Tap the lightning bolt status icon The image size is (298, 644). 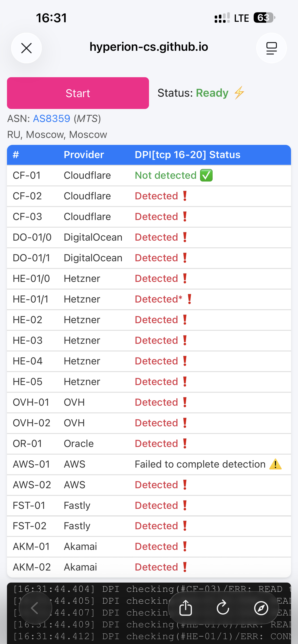239,93
